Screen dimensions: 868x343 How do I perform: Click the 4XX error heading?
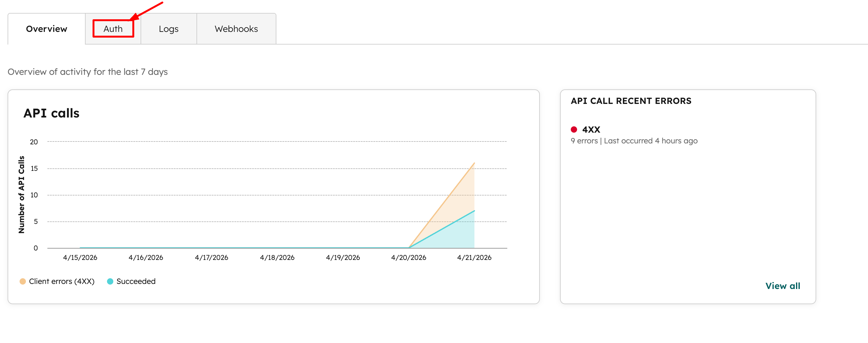pos(591,129)
